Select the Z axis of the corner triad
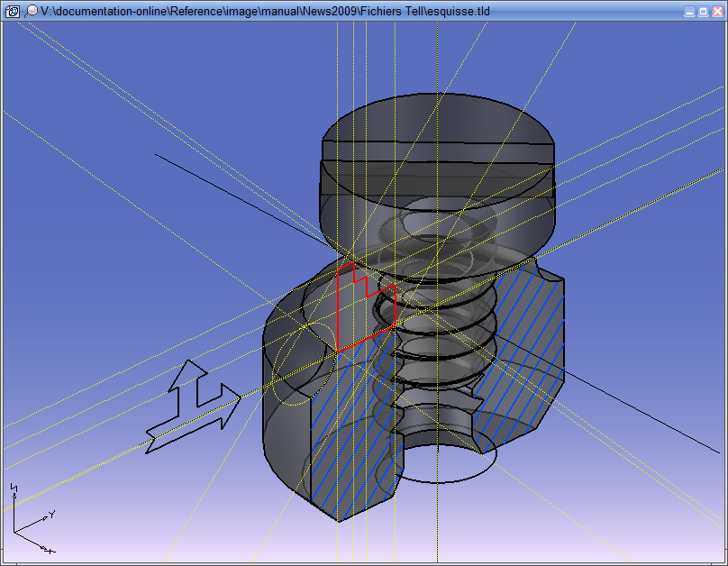The image size is (728, 566). pos(14,505)
